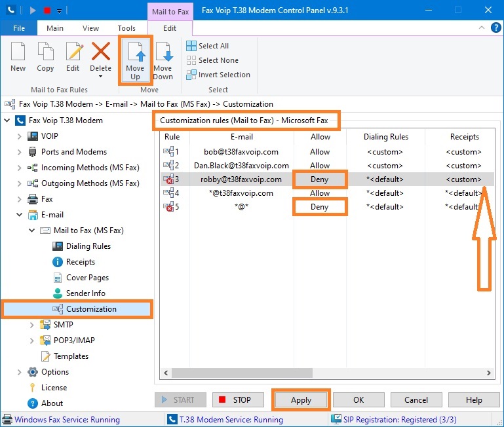Screen dimensions: 504x427
Task: Click the Move Down icon
Action: click(x=165, y=51)
